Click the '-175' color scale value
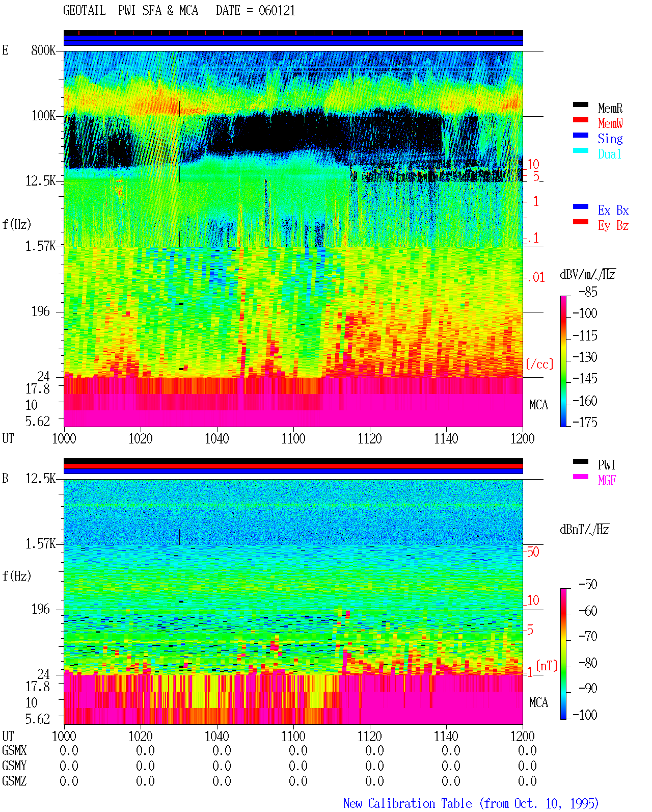The width and height of the screenshot is (652, 812). point(585,422)
